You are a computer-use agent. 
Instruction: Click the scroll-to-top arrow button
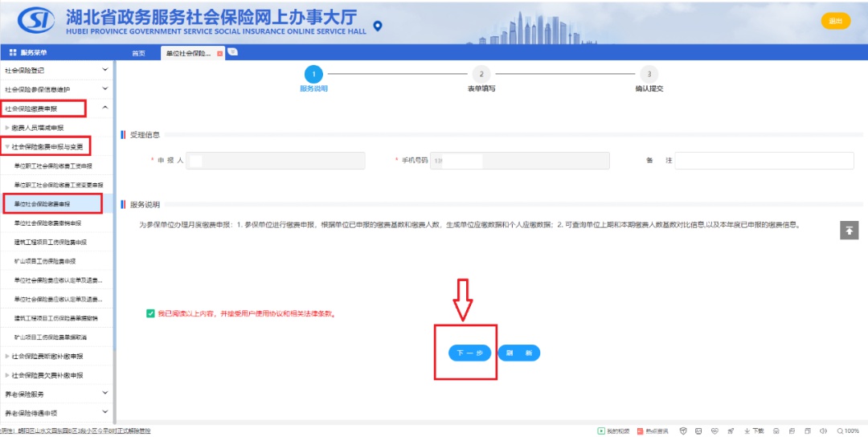[850, 230]
